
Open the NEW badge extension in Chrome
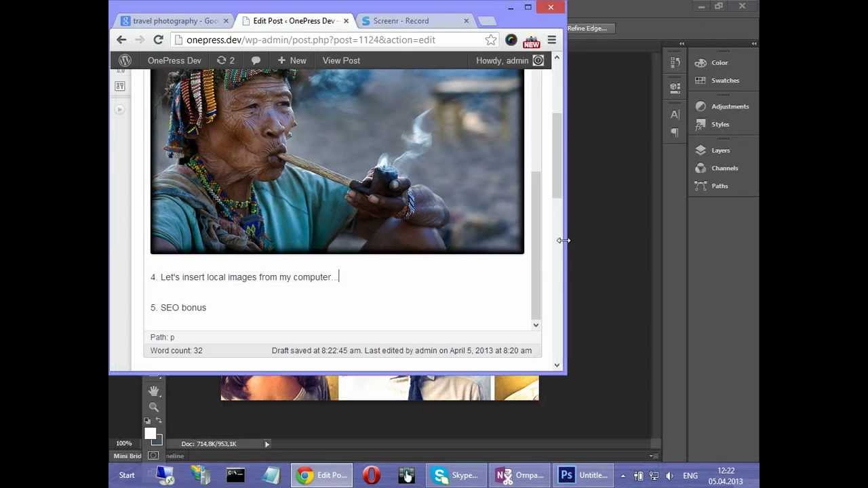[531, 41]
